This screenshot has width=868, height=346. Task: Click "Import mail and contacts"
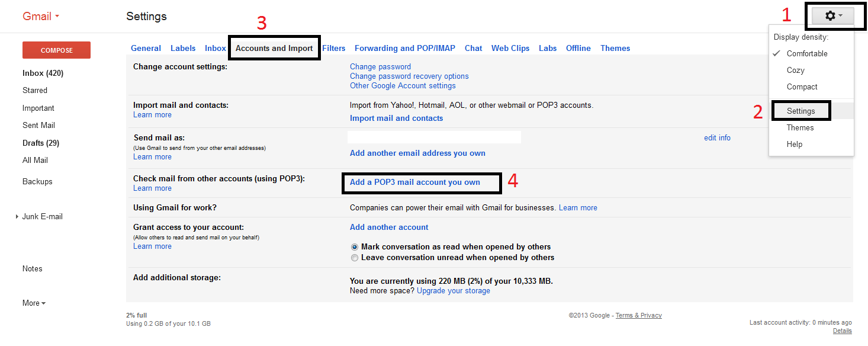pyautogui.click(x=396, y=118)
